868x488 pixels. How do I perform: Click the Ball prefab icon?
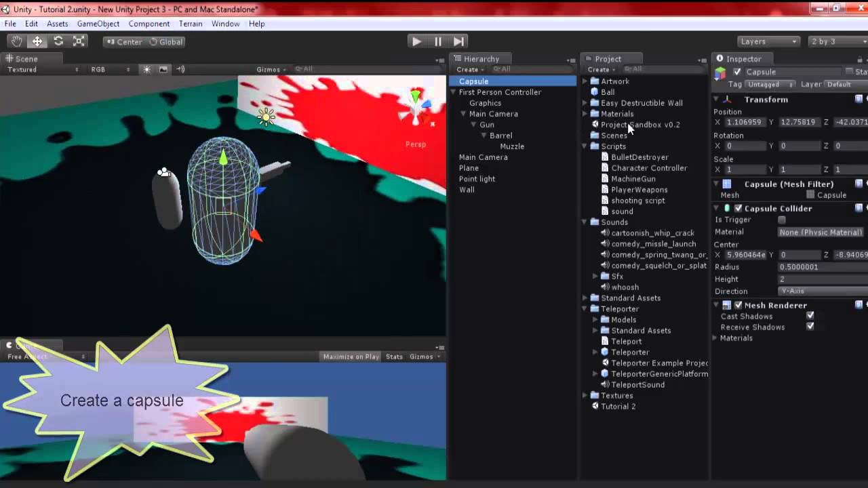point(595,92)
